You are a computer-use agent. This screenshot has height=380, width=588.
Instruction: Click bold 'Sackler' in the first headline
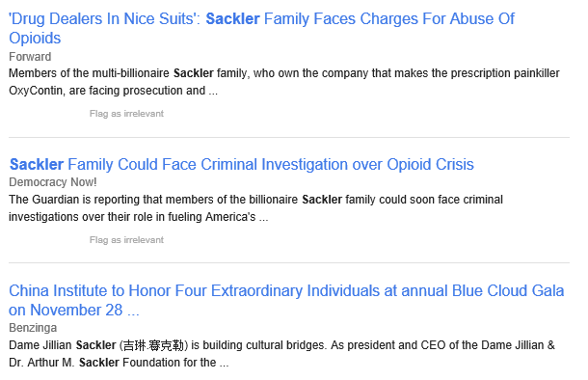(233, 18)
